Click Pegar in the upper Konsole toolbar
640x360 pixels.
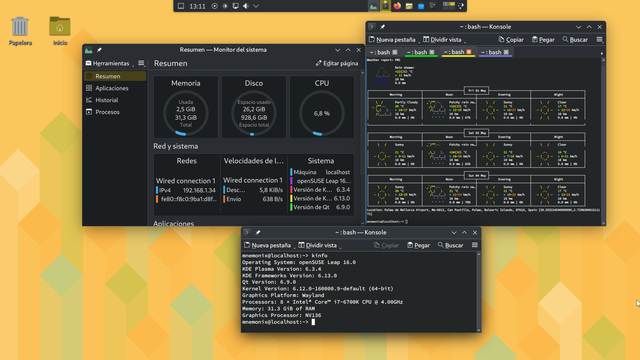click(543, 40)
